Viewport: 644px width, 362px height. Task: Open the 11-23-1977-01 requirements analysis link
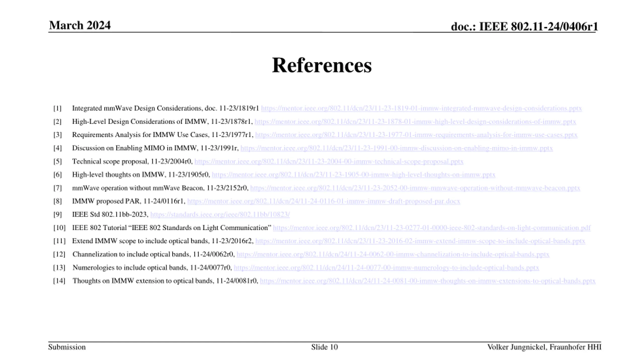coord(416,135)
